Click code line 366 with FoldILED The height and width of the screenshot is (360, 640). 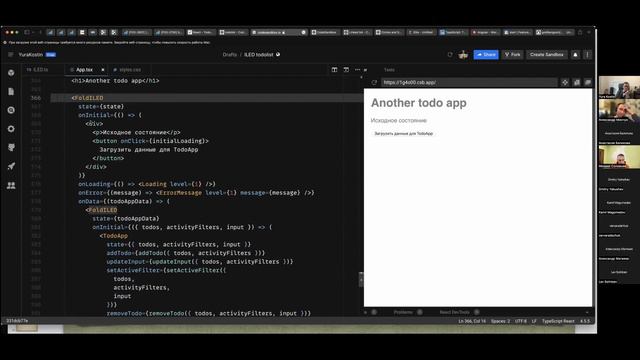click(x=207, y=98)
